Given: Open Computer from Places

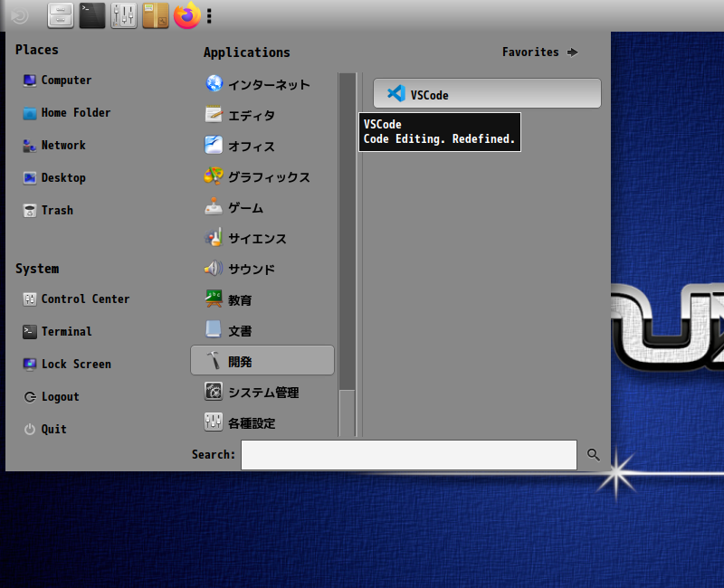Looking at the screenshot, I should (57, 81).
